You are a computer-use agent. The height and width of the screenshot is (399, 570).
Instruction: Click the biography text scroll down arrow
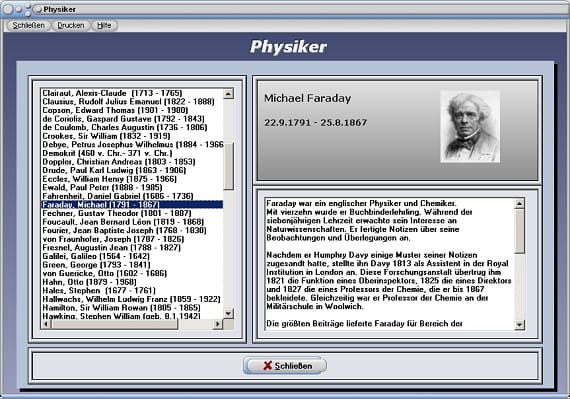click(519, 325)
